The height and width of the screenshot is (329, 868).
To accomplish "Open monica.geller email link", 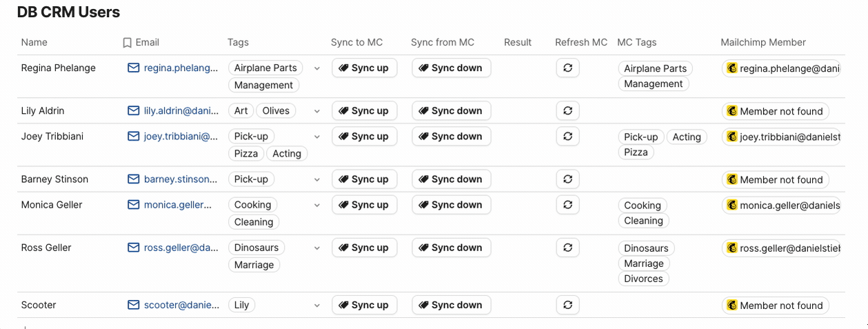I will click(x=177, y=205).
